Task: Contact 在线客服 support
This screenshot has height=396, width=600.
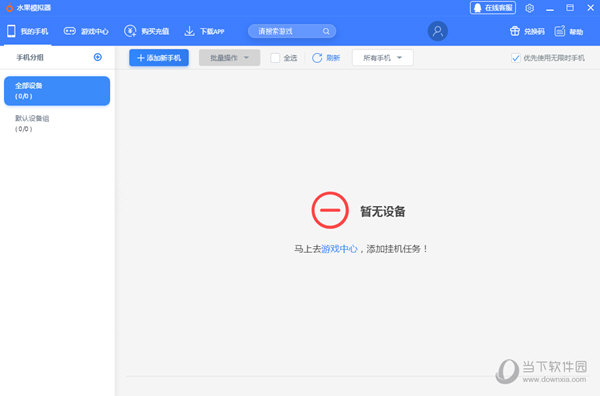Action: [x=493, y=8]
